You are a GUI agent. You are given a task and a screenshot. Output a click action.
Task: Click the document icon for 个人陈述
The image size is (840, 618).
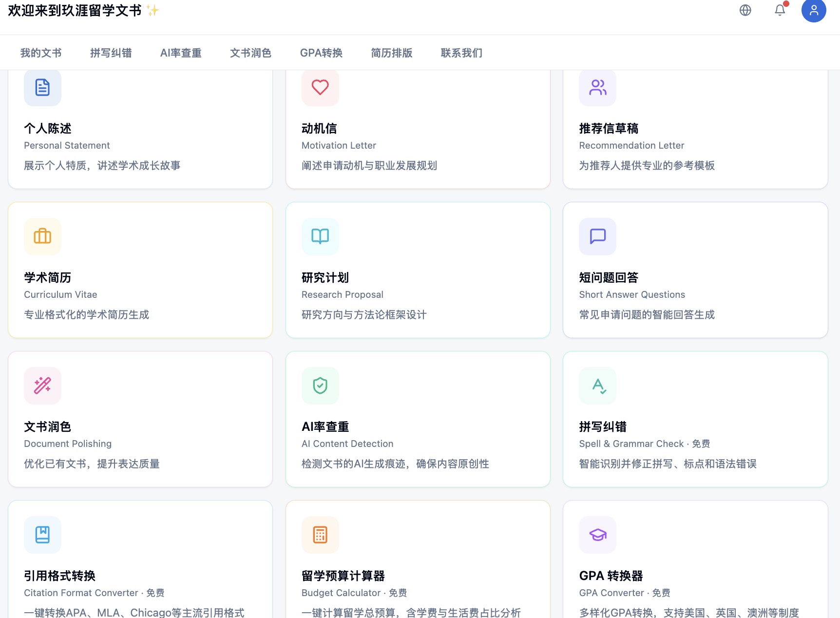(x=42, y=88)
